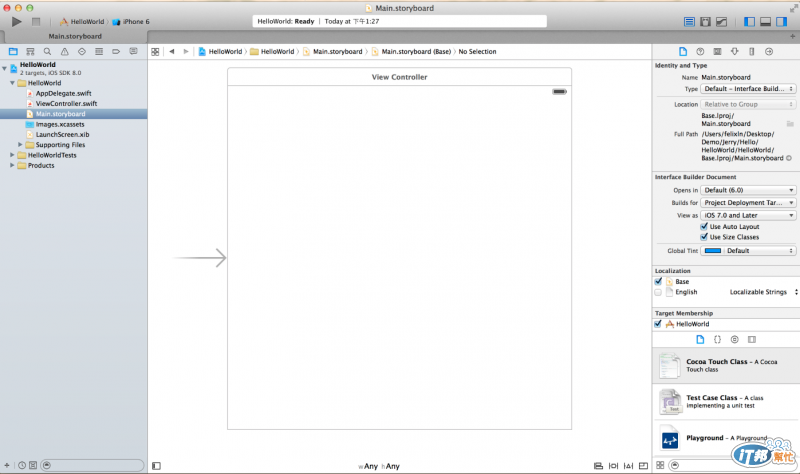The image size is (800, 474).
Task: Show the Assistant editor
Action: pyautogui.click(x=705, y=21)
